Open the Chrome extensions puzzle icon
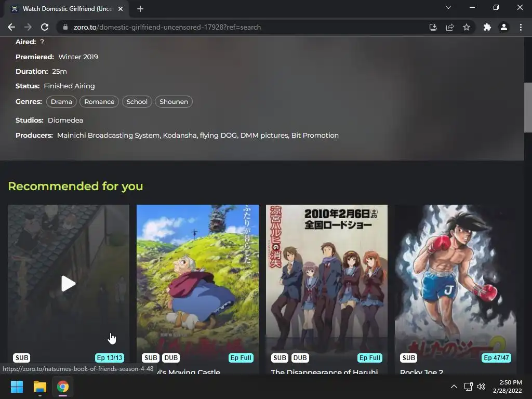 coord(487,27)
